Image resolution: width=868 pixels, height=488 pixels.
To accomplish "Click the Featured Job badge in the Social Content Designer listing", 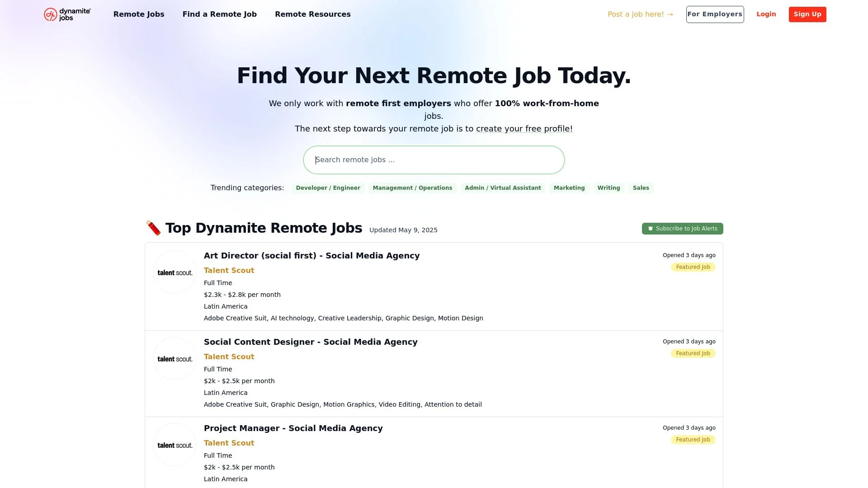I will pos(693,353).
